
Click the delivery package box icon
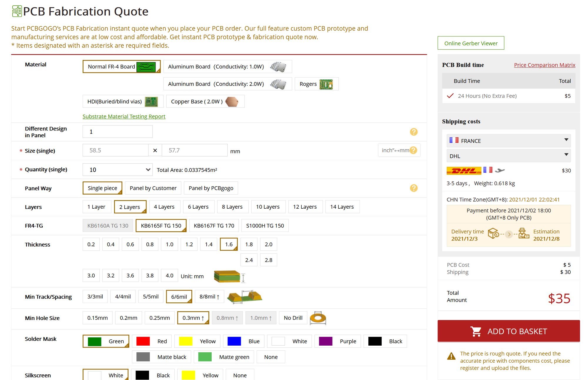[x=493, y=234]
